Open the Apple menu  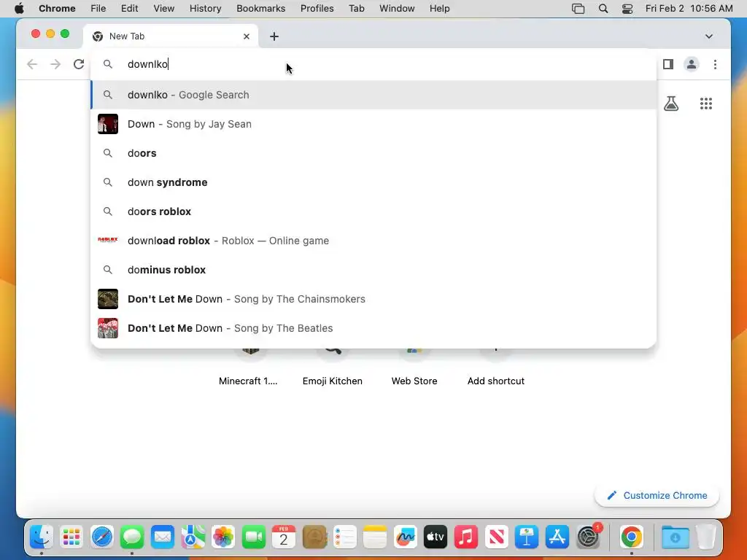[x=19, y=9]
